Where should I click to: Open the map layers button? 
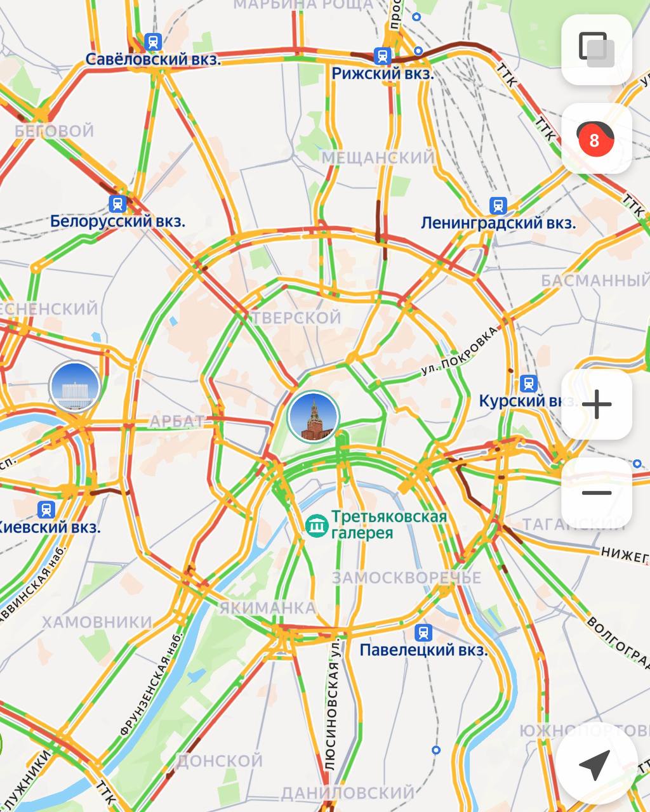(597, 49)
